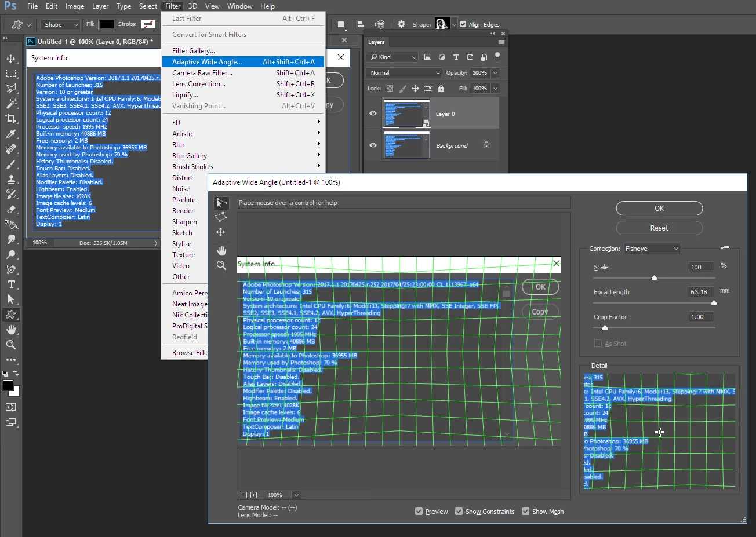Screen dimensions: 756x537
Task: Select the Spot Healing Brush tool
Action: pyautogui.click(x=11, y=149)
